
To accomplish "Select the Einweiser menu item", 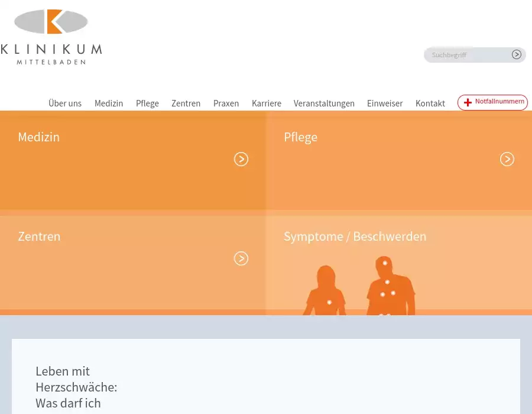I will [x=385, y=103].
